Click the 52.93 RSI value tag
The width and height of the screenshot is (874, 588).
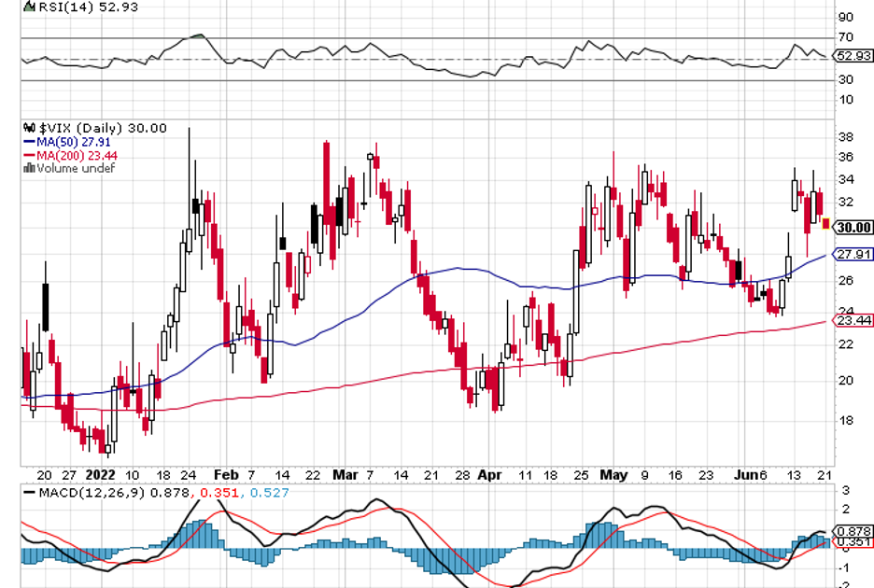(x=853, y=56)
